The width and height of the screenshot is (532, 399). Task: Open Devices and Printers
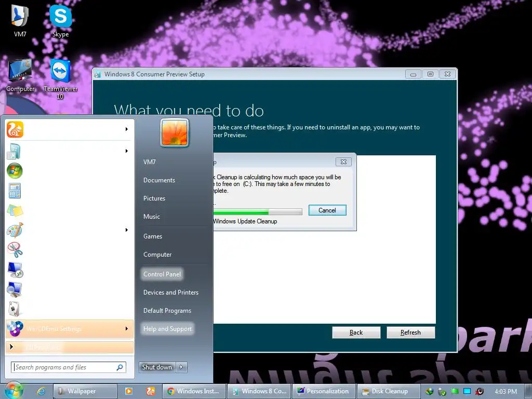[x=170, y=292]
